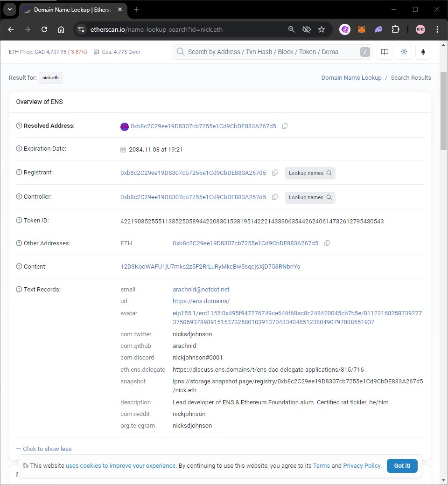Open the Resolved Address link
This screenshot has width=448, height=485.
pos(203,126)
